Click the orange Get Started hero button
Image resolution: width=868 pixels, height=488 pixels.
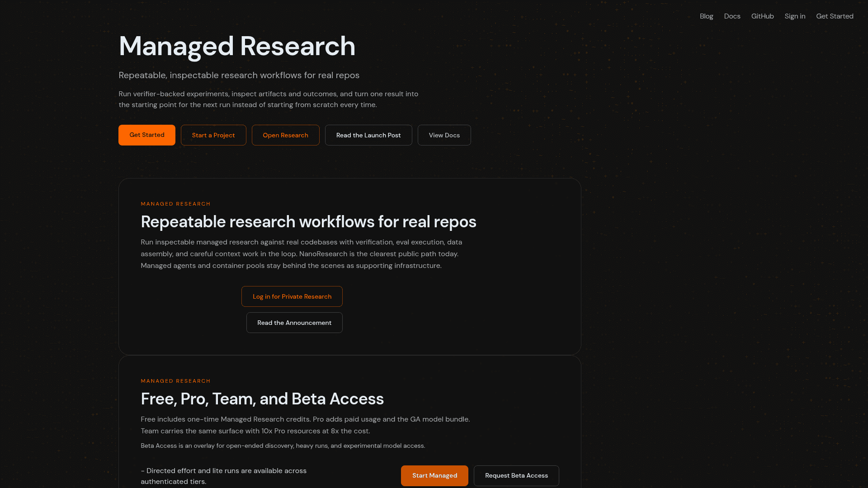pos(147,135)
